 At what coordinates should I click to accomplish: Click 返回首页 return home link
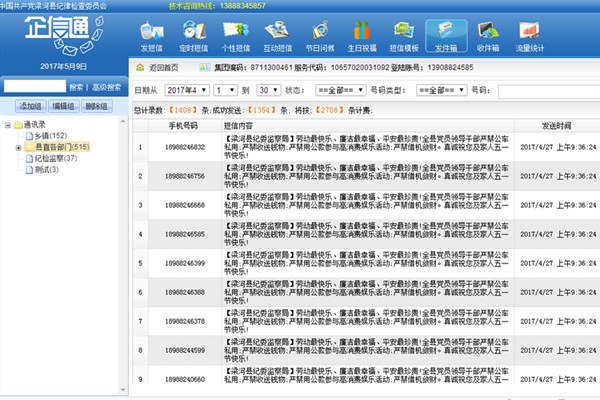coord(163,67)
